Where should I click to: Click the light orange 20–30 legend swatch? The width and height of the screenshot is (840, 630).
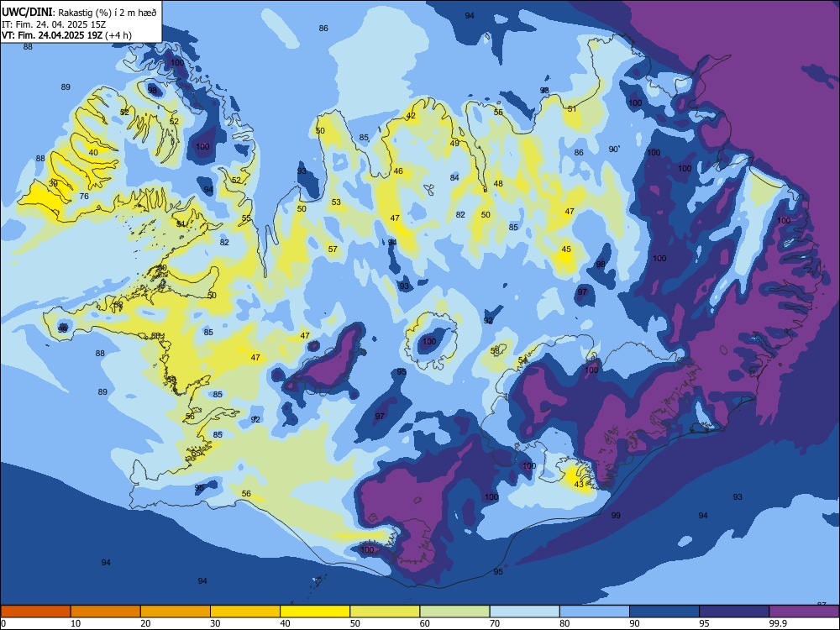tap(176, 612)
